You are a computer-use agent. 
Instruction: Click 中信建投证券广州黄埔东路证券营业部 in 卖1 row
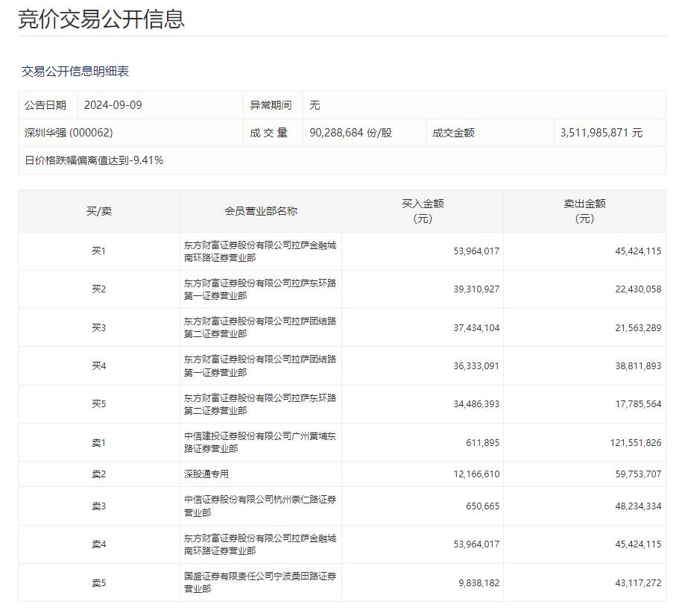coord(260,442)
